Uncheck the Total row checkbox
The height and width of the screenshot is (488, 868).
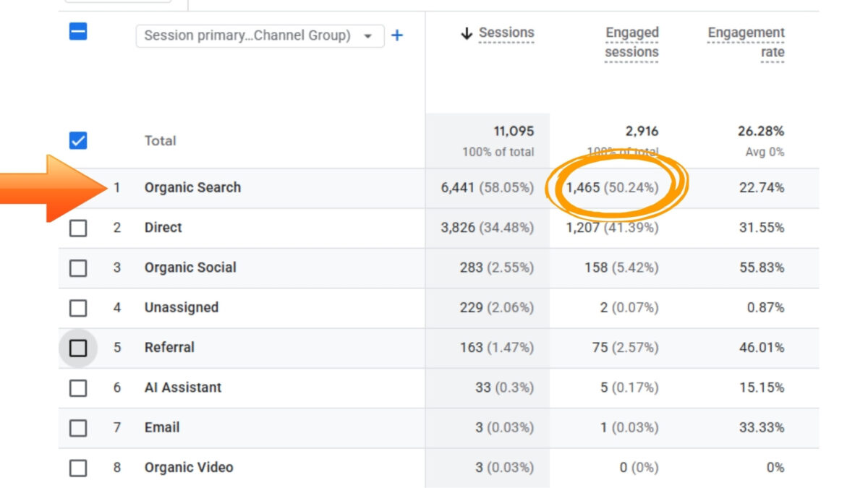78,141
